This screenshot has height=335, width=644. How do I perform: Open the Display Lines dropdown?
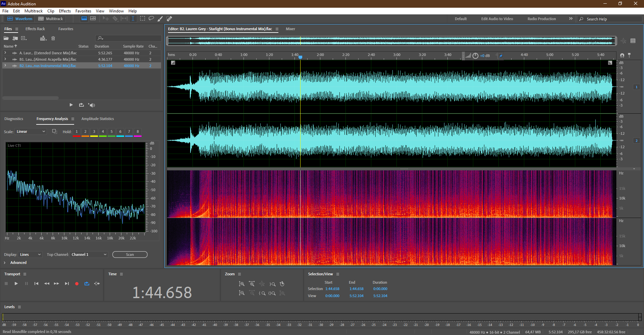pyautogui.click(x=30, y=255)
